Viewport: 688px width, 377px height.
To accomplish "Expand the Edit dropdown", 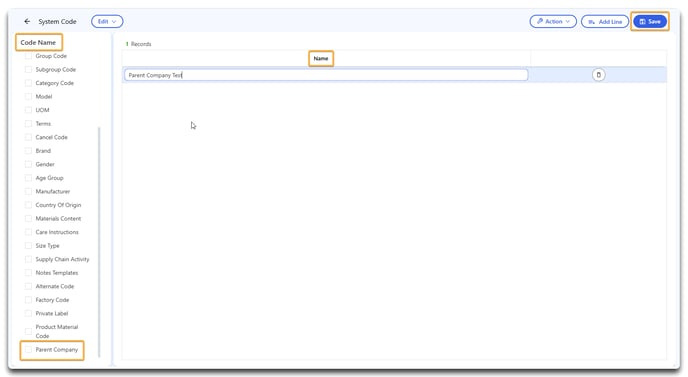I will [x=107, y=22].
